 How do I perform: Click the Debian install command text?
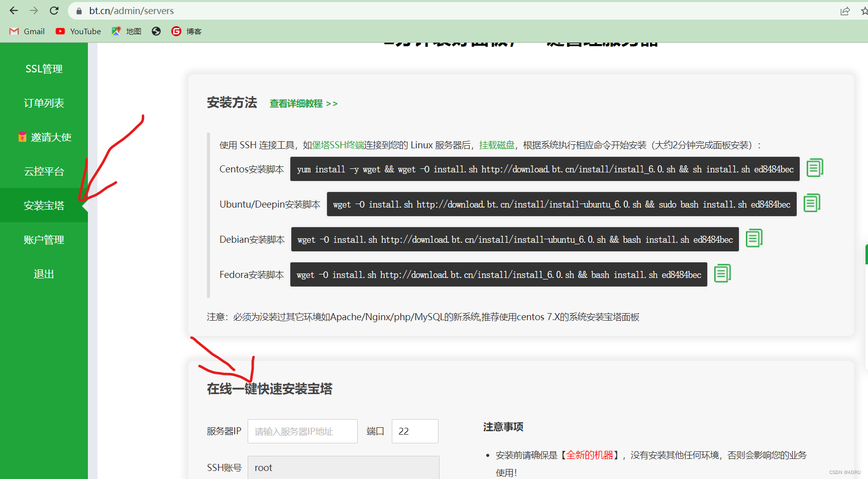click(x=515, y=239)
